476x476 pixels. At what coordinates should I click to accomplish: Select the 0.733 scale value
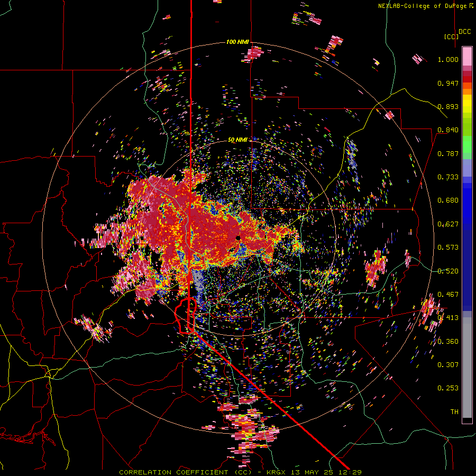tap(448, 177)
